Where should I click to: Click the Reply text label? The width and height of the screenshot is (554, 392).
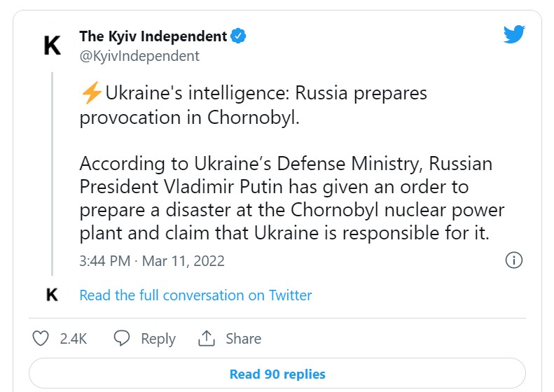(x=158, y=339)
